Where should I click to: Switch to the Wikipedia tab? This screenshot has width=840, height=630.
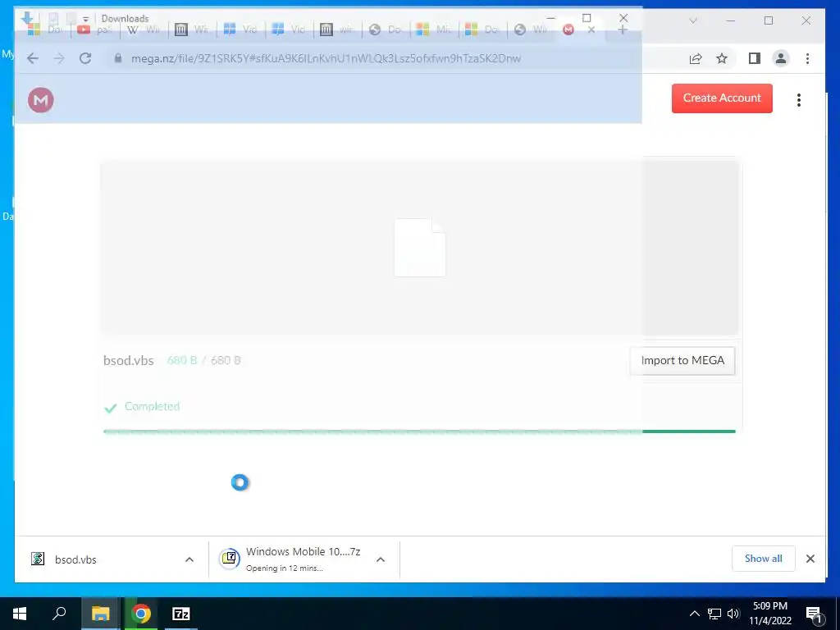tap(144, 30)
